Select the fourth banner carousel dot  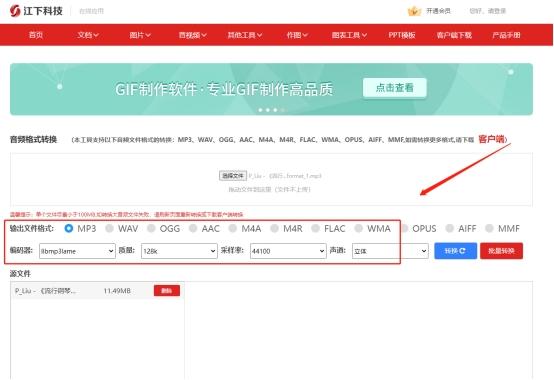tap(283, 110)
